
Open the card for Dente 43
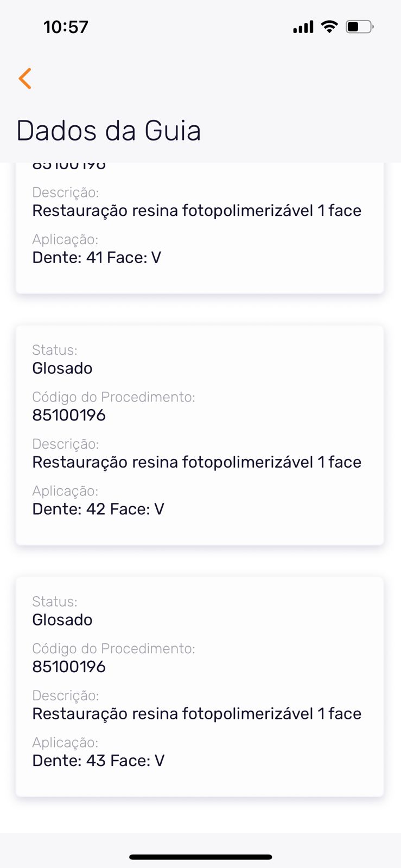[200, 687]
